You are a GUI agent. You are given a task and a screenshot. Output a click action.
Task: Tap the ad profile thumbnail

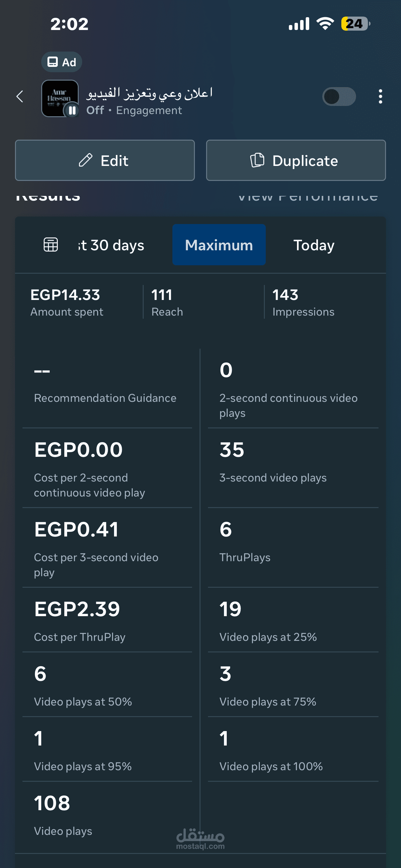tap(59, 98)
